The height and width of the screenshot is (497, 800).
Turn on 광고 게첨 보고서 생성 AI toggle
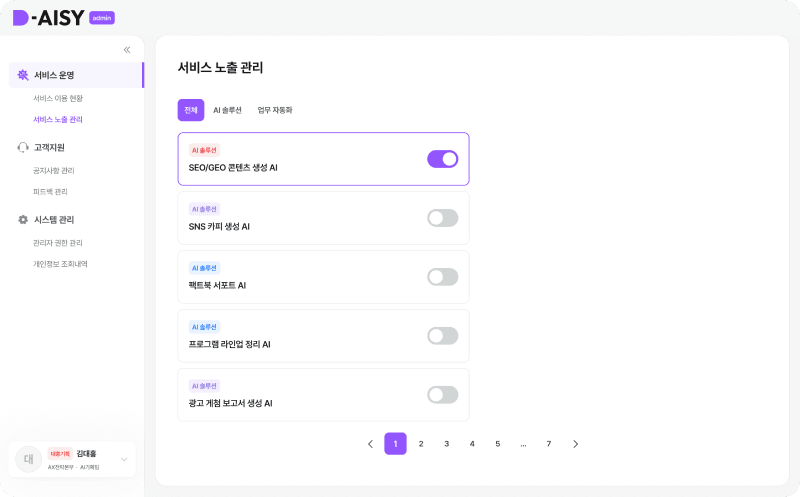443,395
